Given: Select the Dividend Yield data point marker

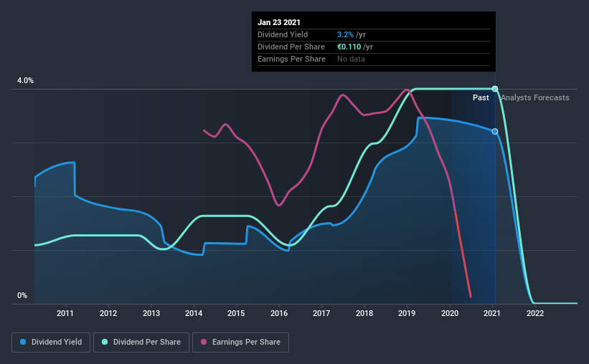Looking at the screenshot, I should coord(495,131).
